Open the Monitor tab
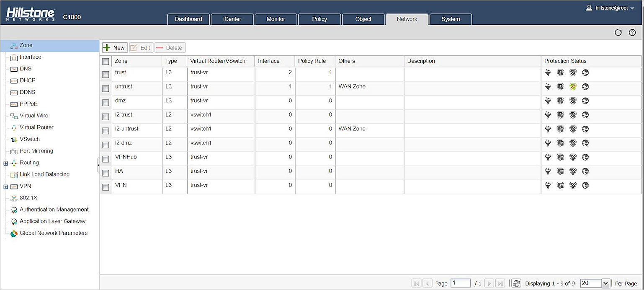The width and height of the screenshot is (644, 290). click(276, 19)
